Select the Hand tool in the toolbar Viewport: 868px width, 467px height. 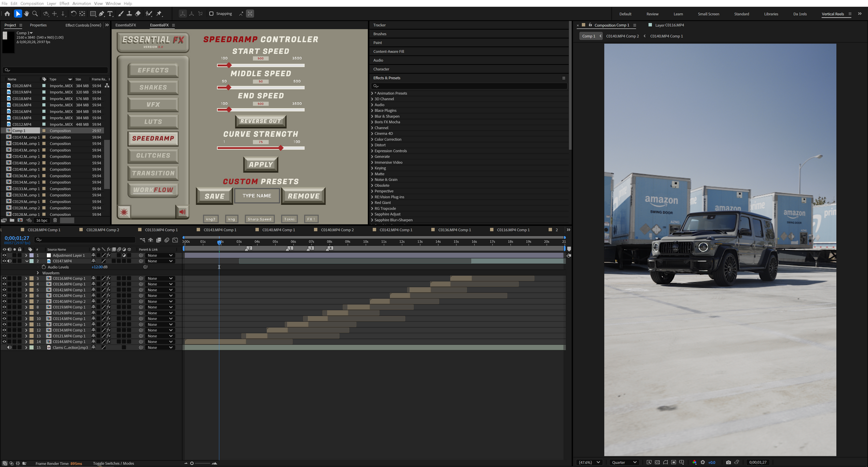pyautogui.click(x=27, y=13)
